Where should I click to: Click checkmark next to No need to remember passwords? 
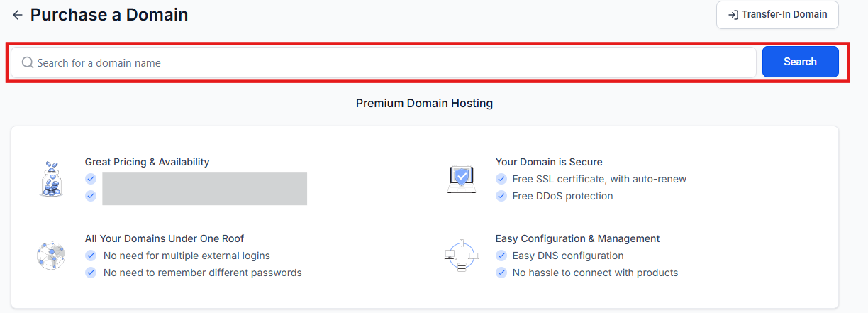[x=91, y=273]
